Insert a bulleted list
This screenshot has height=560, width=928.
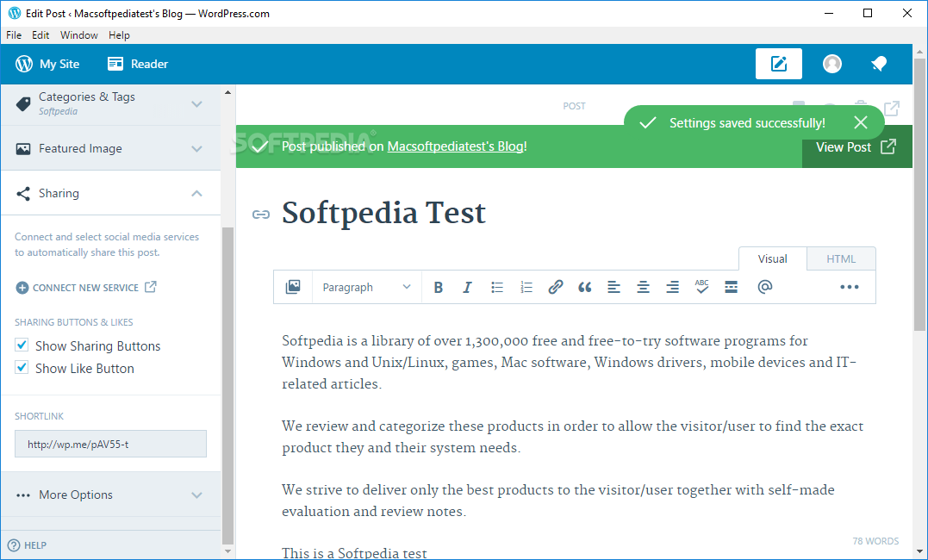[x=496, y=287]
